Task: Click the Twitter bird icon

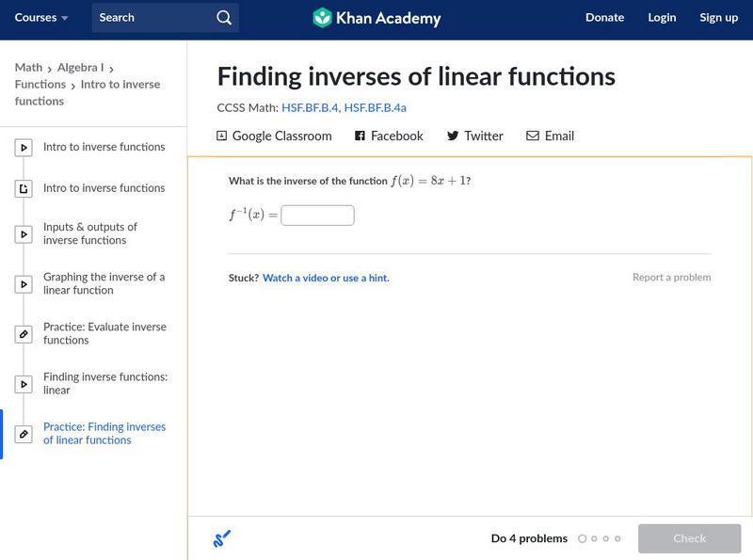Action: (453, 136)
